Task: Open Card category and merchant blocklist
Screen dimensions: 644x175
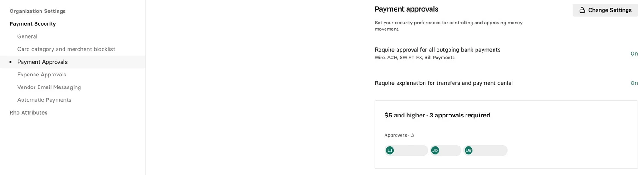Action: pos(66,49)
